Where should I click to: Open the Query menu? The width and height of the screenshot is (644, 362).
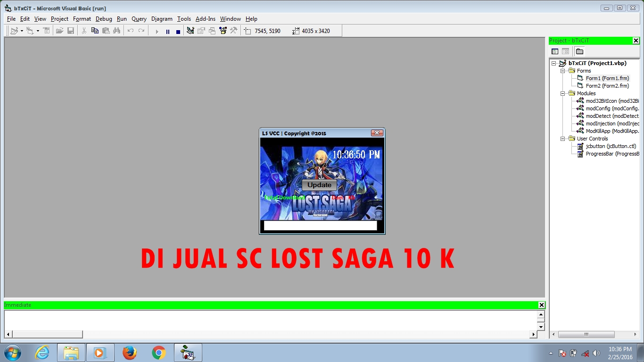(139, 19)
